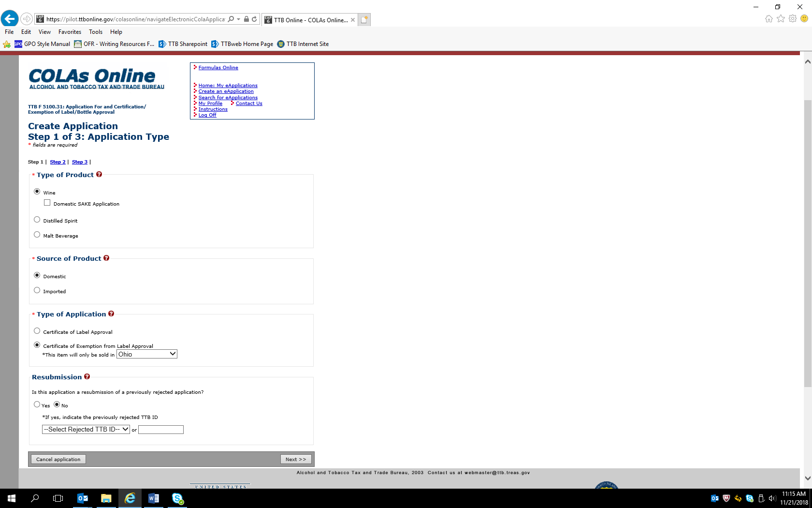Click the browser back arrow button

pyautogui.click(x=10, y=19)
